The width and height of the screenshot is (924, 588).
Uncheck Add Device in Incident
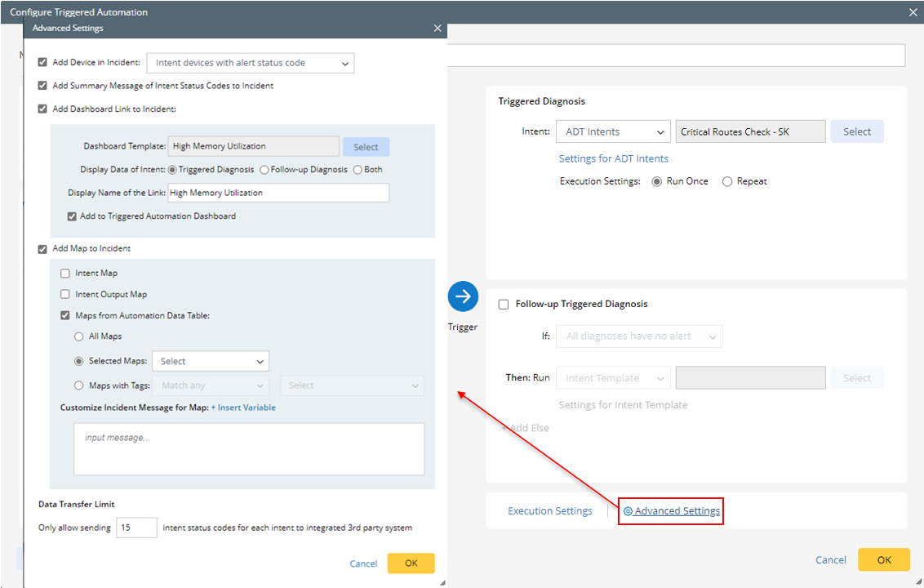pyautogui.click(x=42, y=61)
